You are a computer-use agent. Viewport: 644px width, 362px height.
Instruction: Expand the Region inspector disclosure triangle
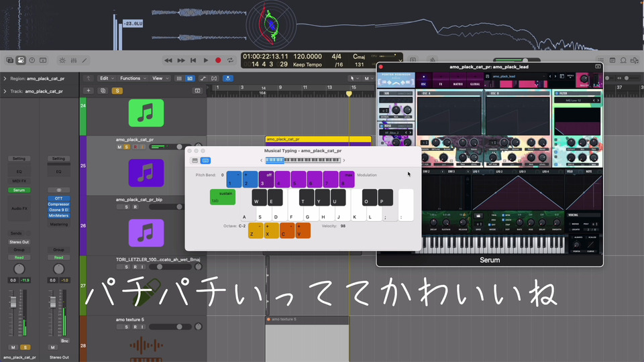(5, 78)
